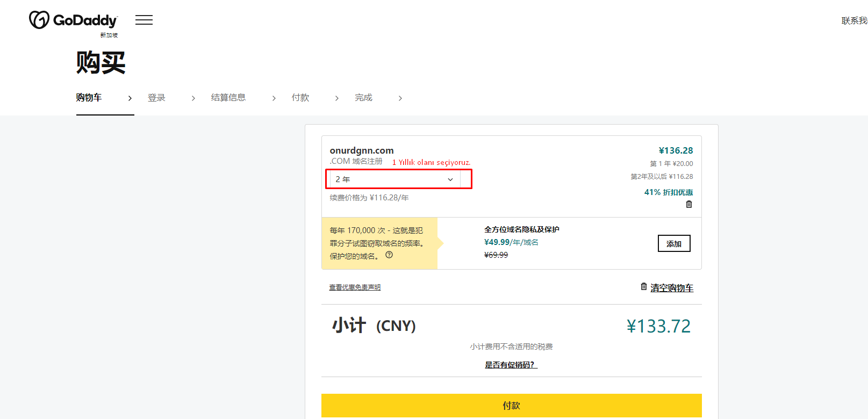Click 第 1 年 ¥20.00 text
The image size is (868, 419).
671,164
